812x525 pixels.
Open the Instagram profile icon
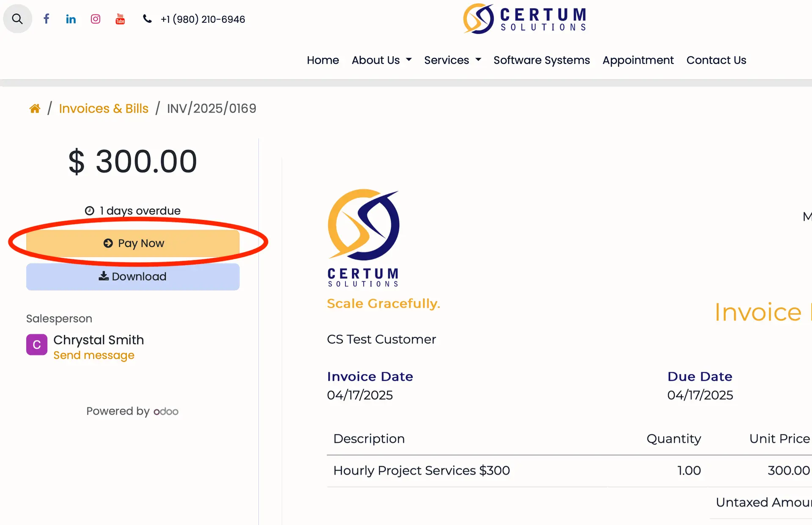pos(95,19)
